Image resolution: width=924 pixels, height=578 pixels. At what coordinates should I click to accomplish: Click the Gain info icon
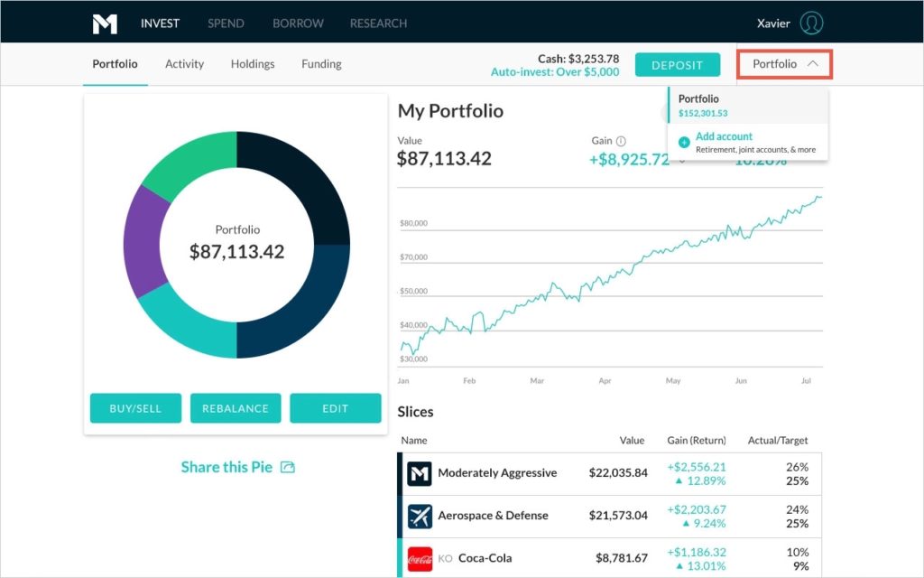coord(621,141)
